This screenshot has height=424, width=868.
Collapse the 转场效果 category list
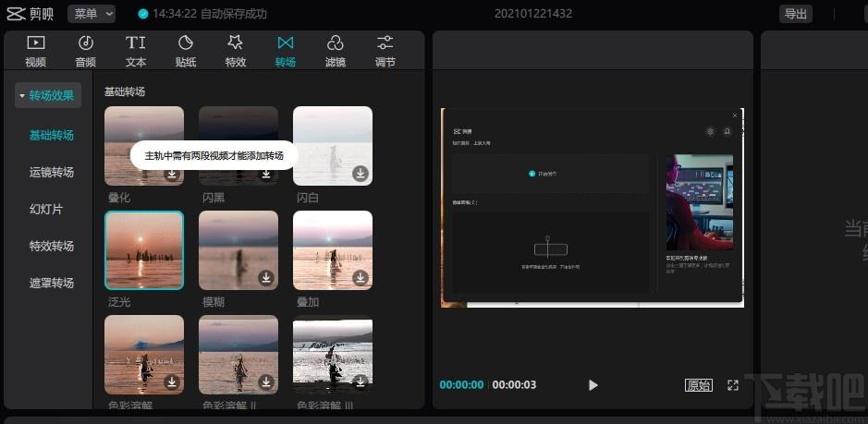coord(48,95)
